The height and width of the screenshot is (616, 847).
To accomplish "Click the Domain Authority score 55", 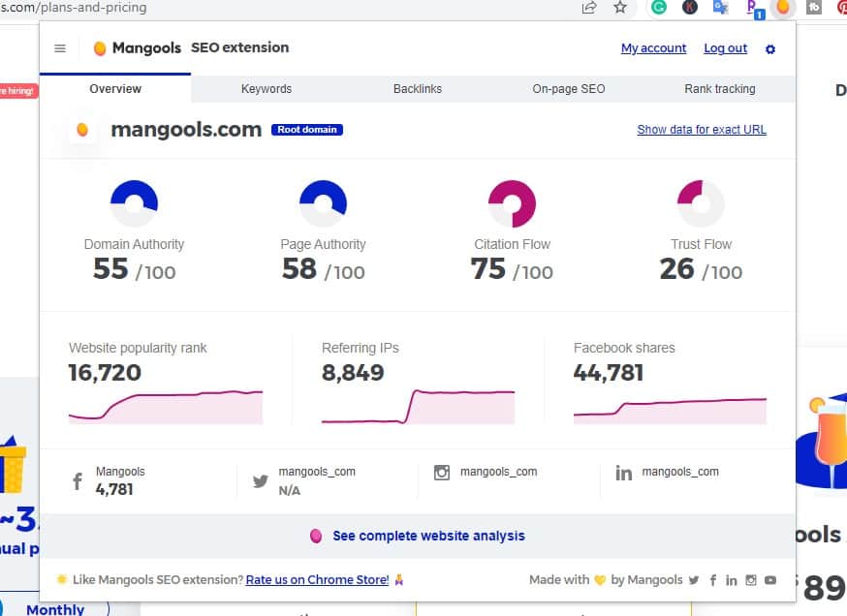I will coord(110,269).
